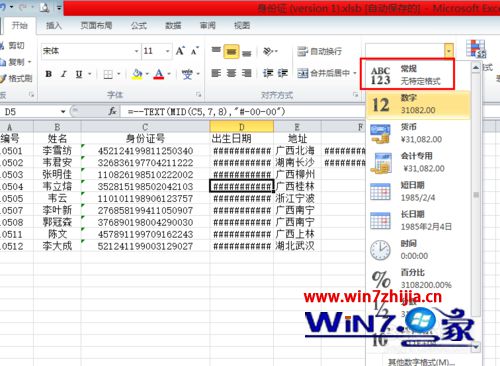Switch to the 开始 (Home) tab
This screenshot has width=500, height=366.
coord(19,26)
